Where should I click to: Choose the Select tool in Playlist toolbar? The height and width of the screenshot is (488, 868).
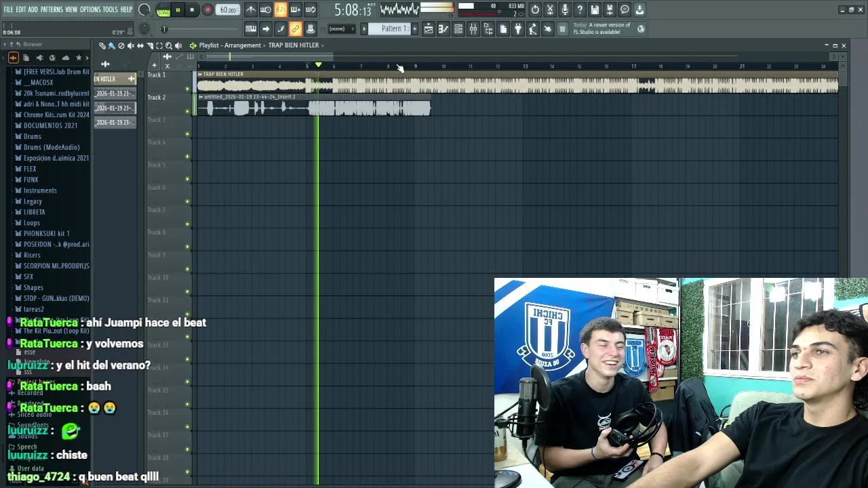click(159, 45)
